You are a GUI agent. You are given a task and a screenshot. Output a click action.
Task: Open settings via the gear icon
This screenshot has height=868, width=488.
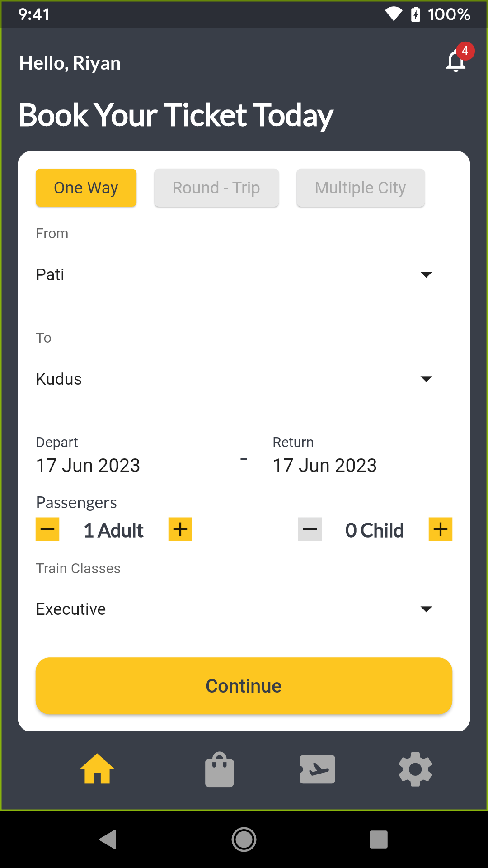[x=415, y=769]
